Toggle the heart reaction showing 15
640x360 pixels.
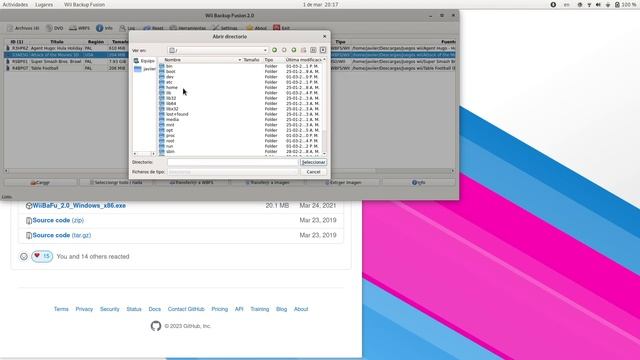(42, 256)
